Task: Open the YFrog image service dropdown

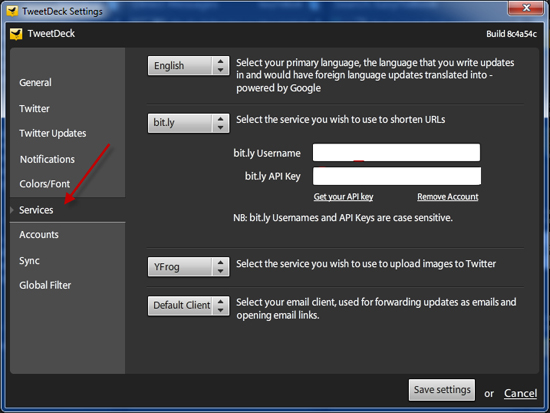Action: [x=188, y=267]
